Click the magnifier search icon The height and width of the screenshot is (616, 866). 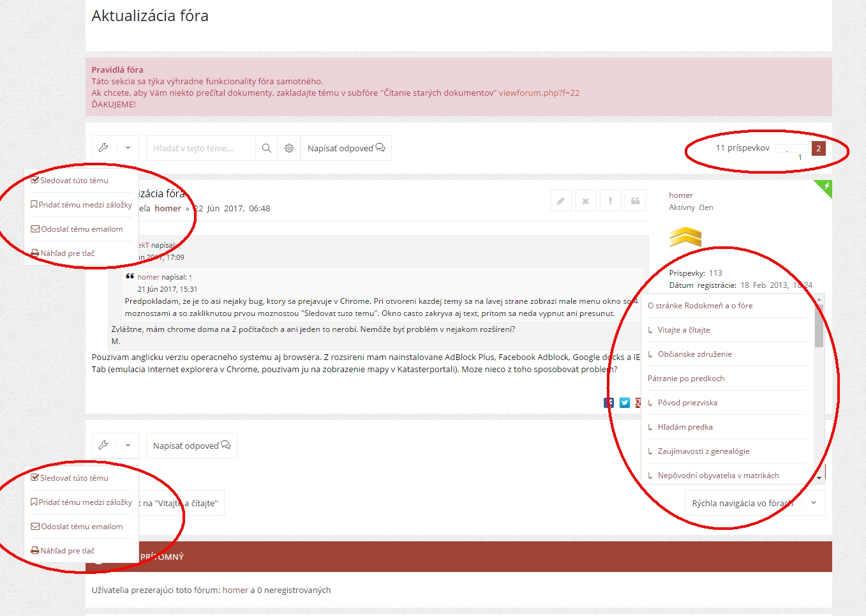pyautogui.click(x=267, y=148)
